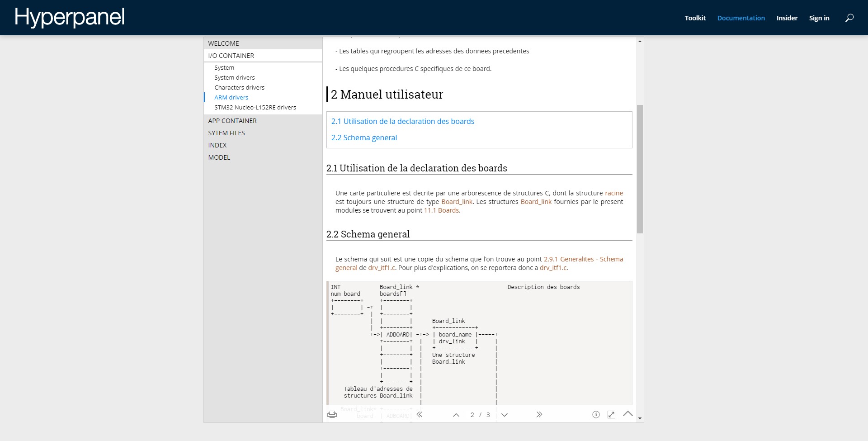The image size is (868, 441).
Task: Select ARM drivers in the sidebar
Action: click(231, 98)
